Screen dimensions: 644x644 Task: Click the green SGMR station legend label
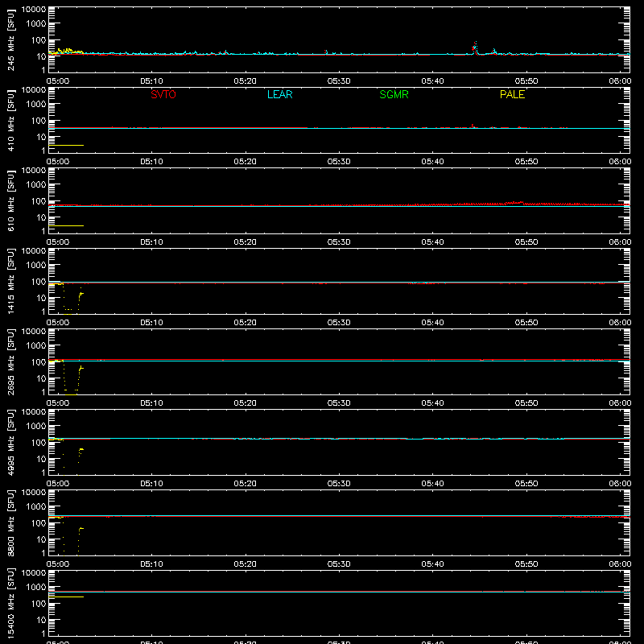pyautogui.click(x=394, y=94)
